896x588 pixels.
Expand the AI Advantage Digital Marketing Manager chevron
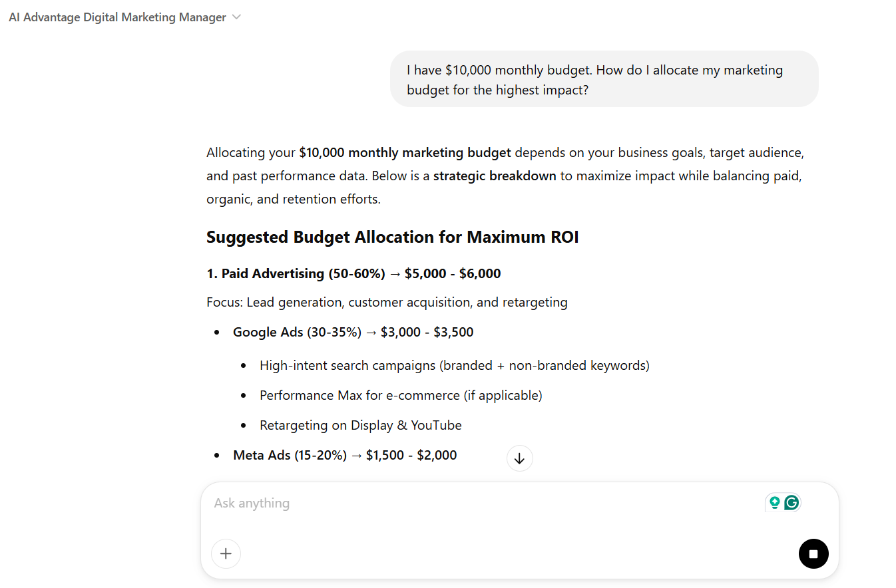(236, 17)
